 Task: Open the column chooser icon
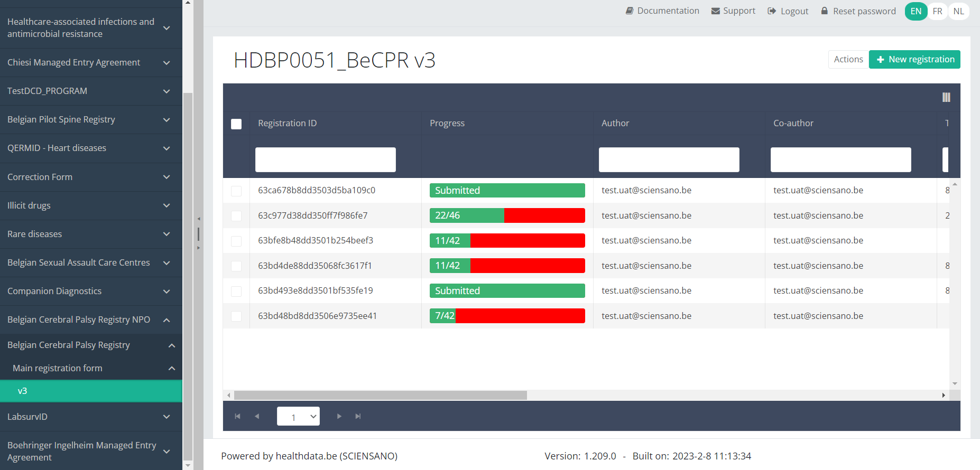[x=946, y=97]
